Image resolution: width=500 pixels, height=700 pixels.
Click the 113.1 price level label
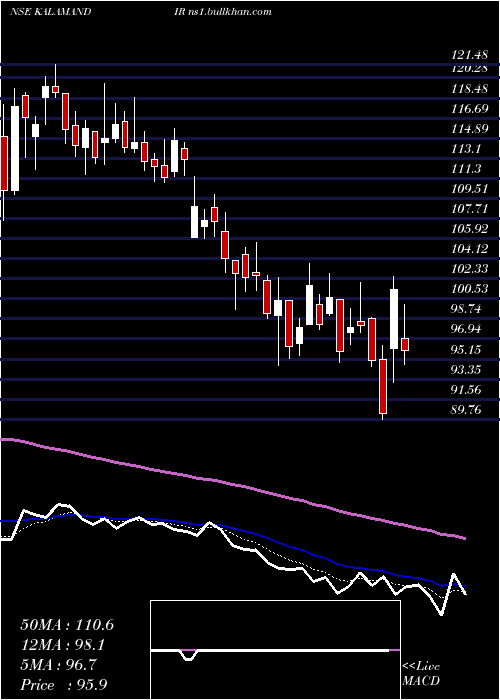(x=466, y=149)
